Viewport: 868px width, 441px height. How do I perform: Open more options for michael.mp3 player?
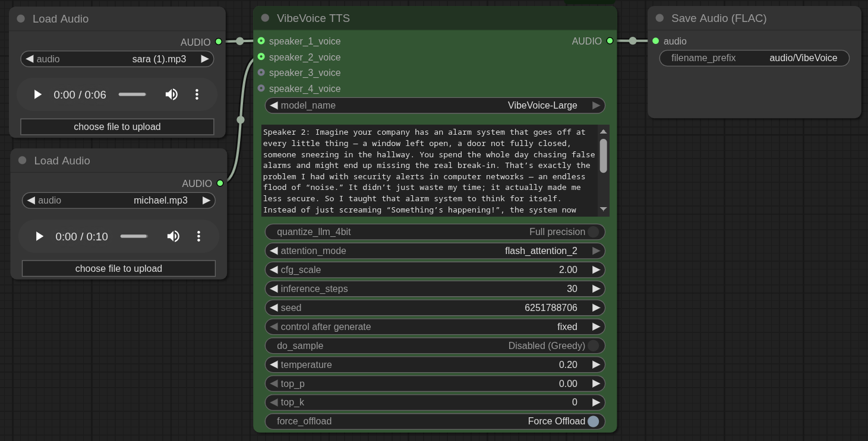coord(198,236)
